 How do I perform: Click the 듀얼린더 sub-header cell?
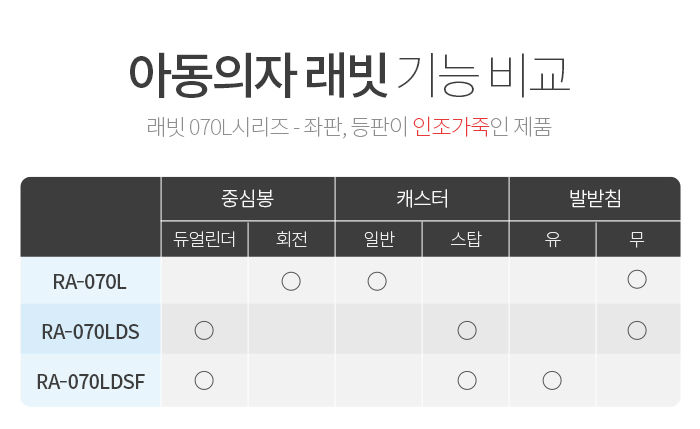point(204,239)
